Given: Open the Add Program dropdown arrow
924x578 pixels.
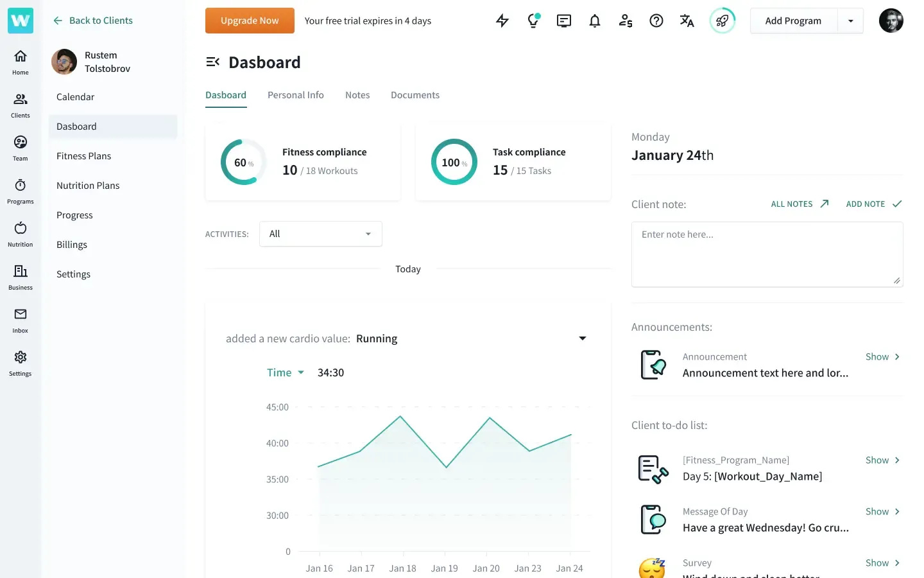Looking at the screenshot, I should click(x=850, y=21).
